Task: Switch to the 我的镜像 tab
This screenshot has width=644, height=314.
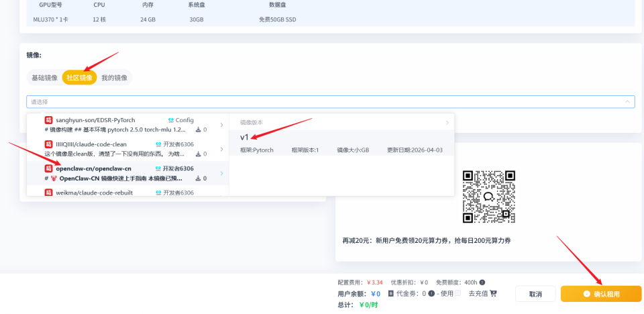Action: pyautogui.click(x=114, y=78)
